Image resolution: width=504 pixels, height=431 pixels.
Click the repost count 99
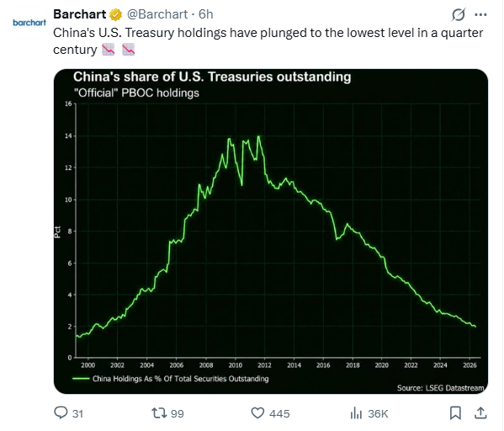177,413
